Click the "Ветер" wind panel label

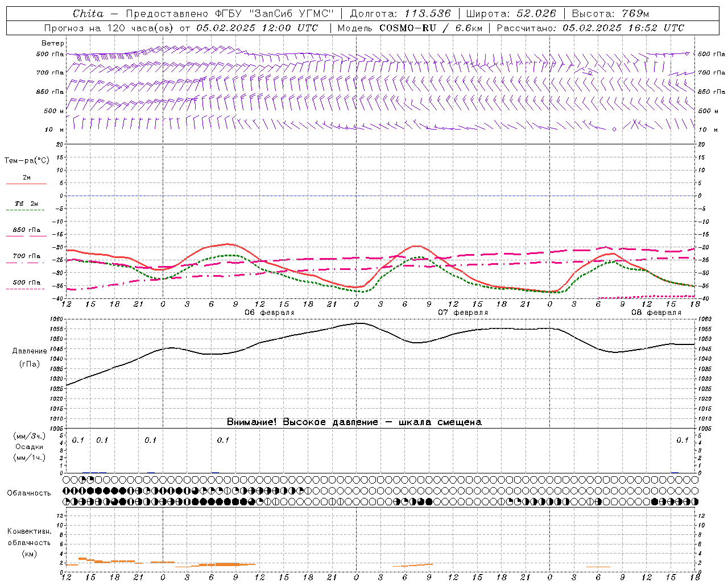53,43
